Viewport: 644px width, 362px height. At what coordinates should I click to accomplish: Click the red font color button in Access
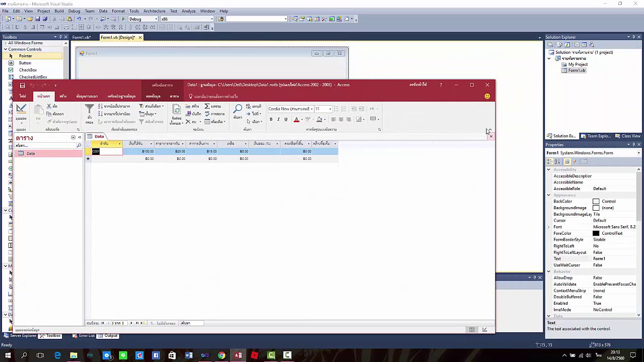pos(296,119)
